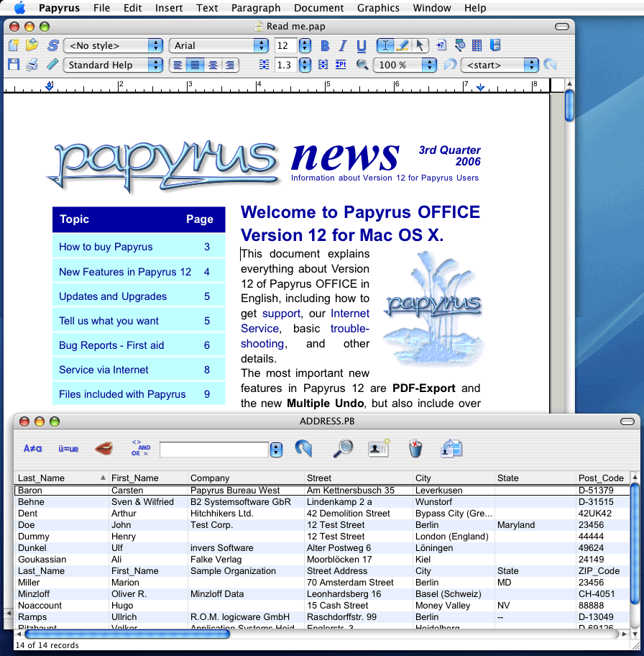Image resolution: width=644 pixels, height=656 pixels.
Task: Click the delete record trash icon
Action: tap(415, 449)
